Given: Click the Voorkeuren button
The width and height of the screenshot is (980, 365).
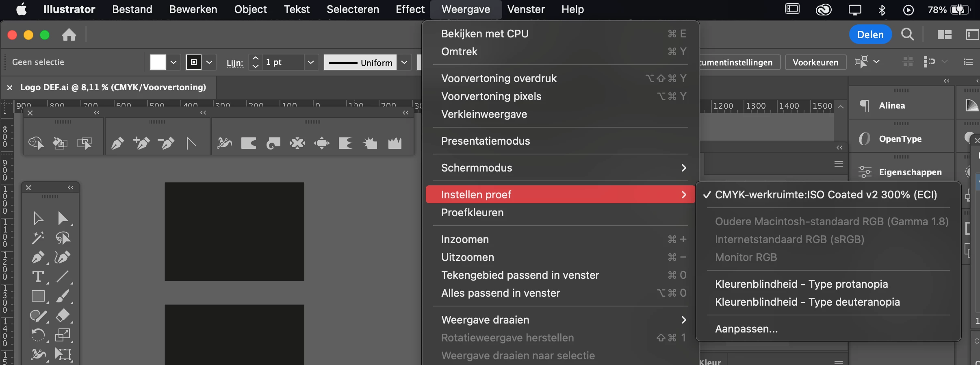Looking at the screenshot, I should click(815, 63).
